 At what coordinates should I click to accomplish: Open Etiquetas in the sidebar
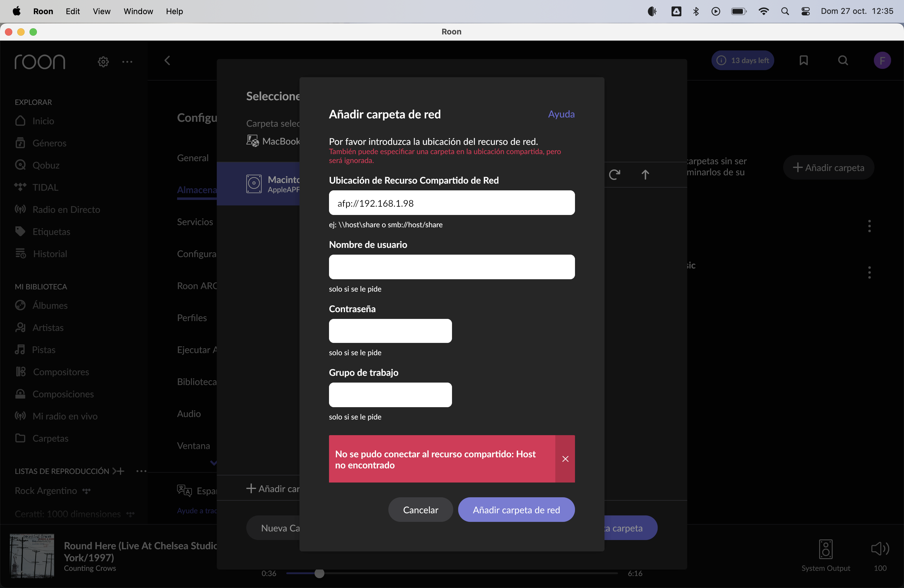pyautogui.click(x=42, y=231)
